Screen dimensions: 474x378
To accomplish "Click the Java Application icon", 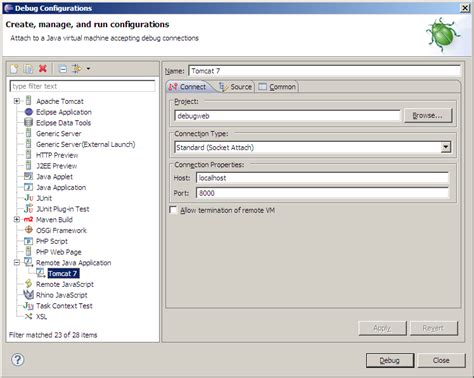I will [29, 187].
